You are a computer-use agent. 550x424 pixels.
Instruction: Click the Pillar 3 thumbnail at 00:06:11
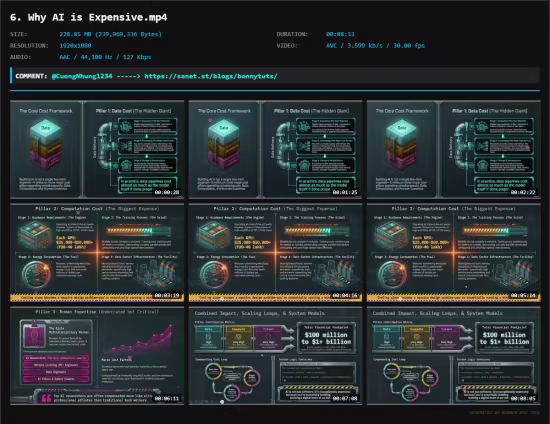pyautogui.click(x=97, y=356)
